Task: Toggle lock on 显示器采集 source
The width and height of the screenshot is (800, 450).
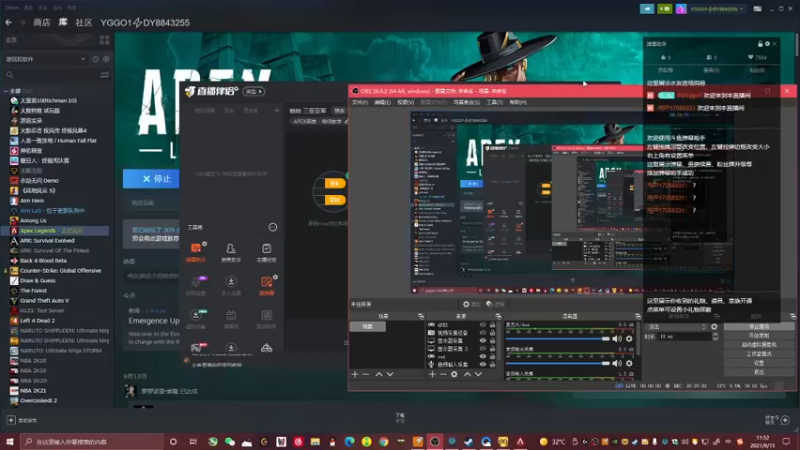Action: 492,341
